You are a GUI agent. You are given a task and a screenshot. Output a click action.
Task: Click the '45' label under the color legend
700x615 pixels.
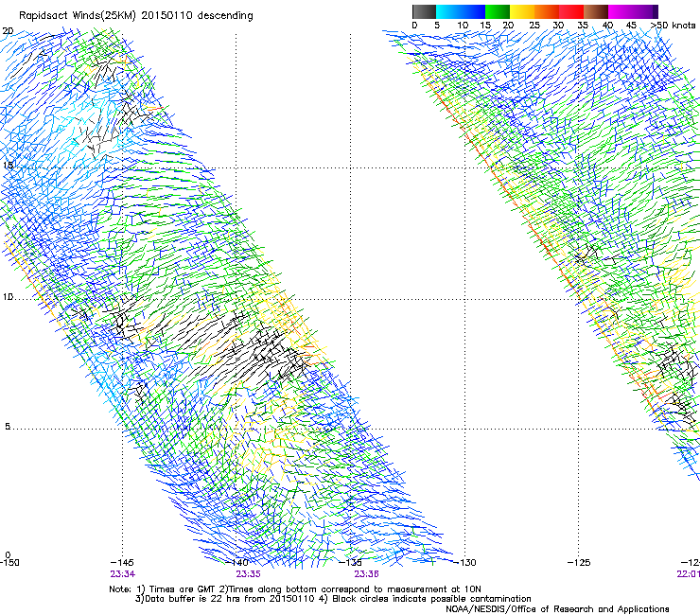coord(631,25)
